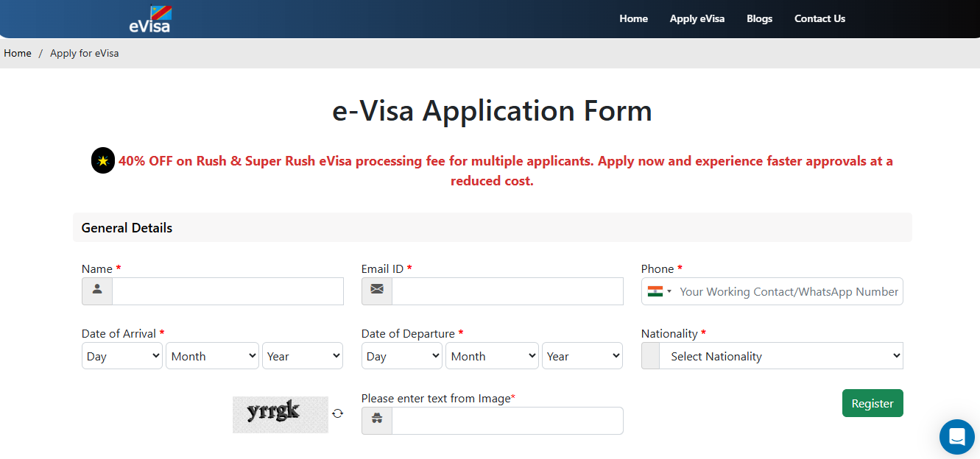This screenshot has height=459, width=980.
Task: Open the Date of Departure Year dropdown
Action: 582,356
